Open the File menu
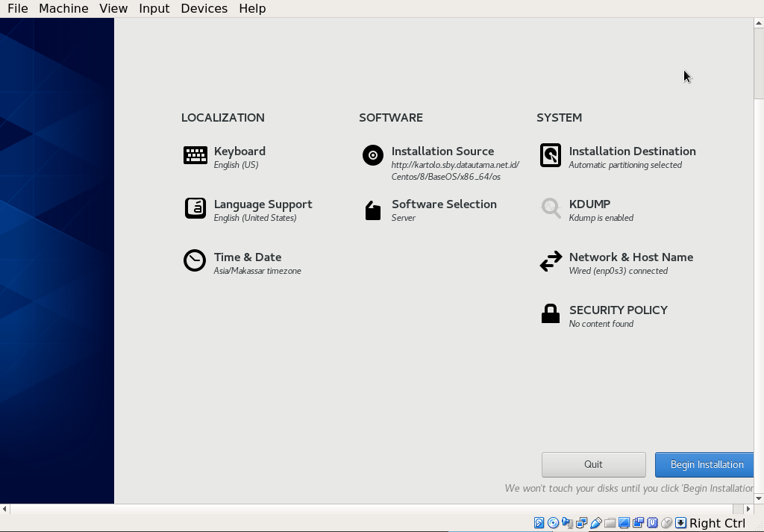764x532 pixels. [17, 8]
